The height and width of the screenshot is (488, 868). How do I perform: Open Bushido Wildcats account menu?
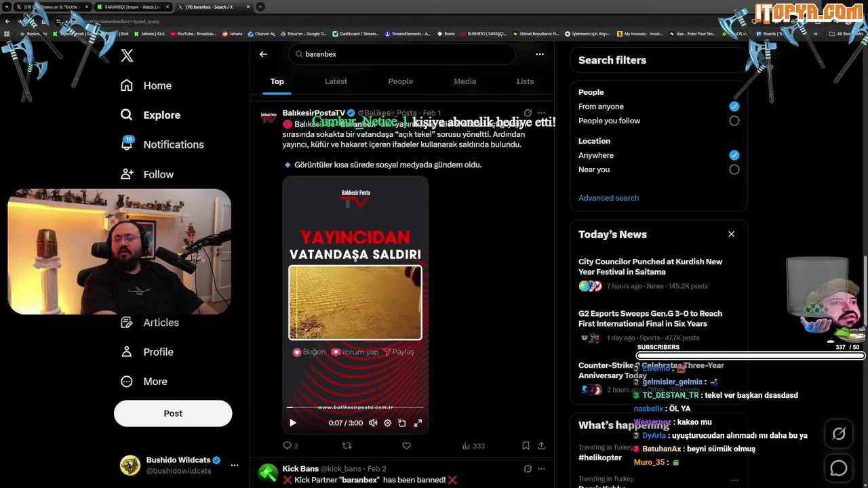[x=180, y=465]
